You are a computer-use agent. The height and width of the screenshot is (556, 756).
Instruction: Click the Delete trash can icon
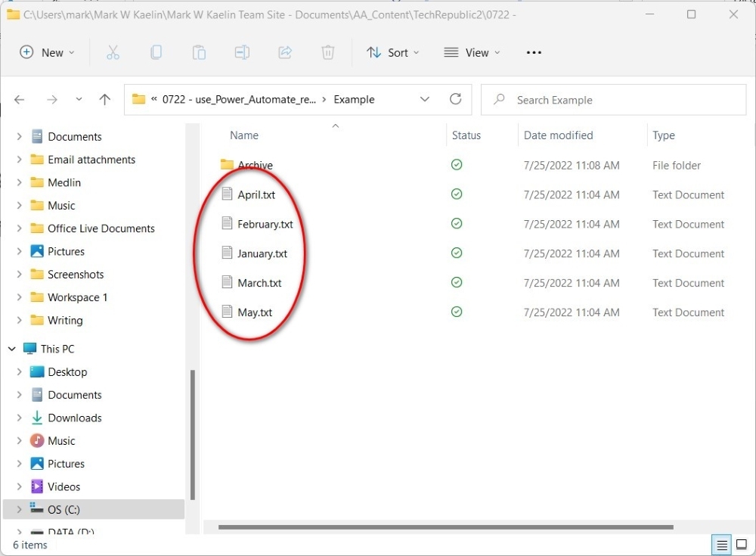[328, 52]
